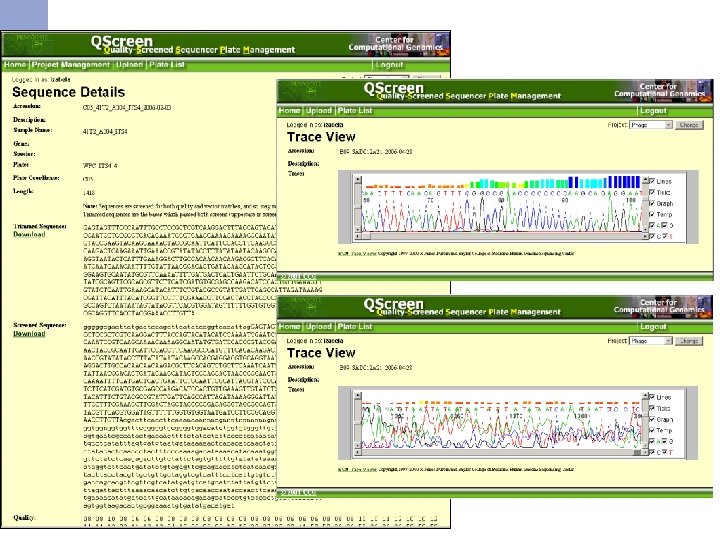
Task: Toggle the Graph checkbox in lower Trace View
Action: point(652,419)
